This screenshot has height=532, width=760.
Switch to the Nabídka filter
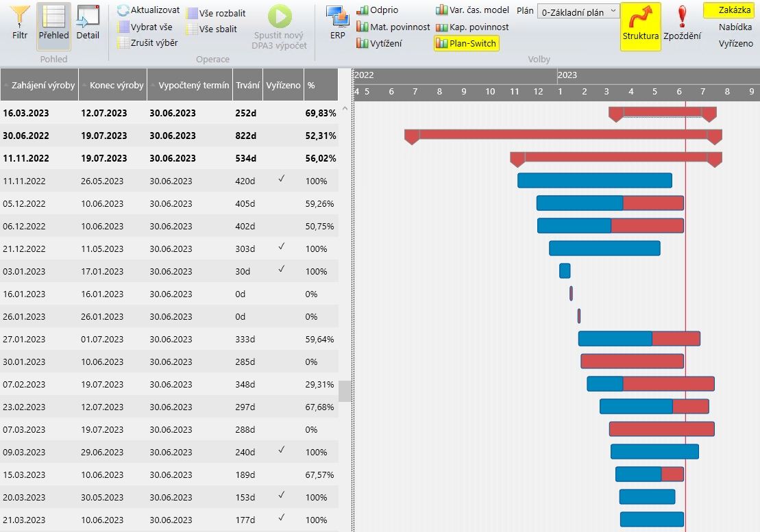pyautogui.click(x=735, y=27)
